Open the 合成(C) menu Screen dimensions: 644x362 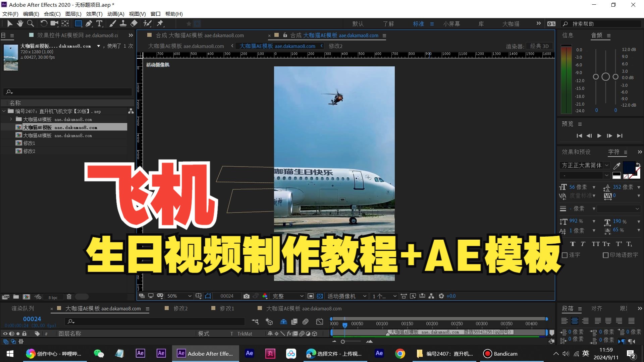click(x=52, y=14)
